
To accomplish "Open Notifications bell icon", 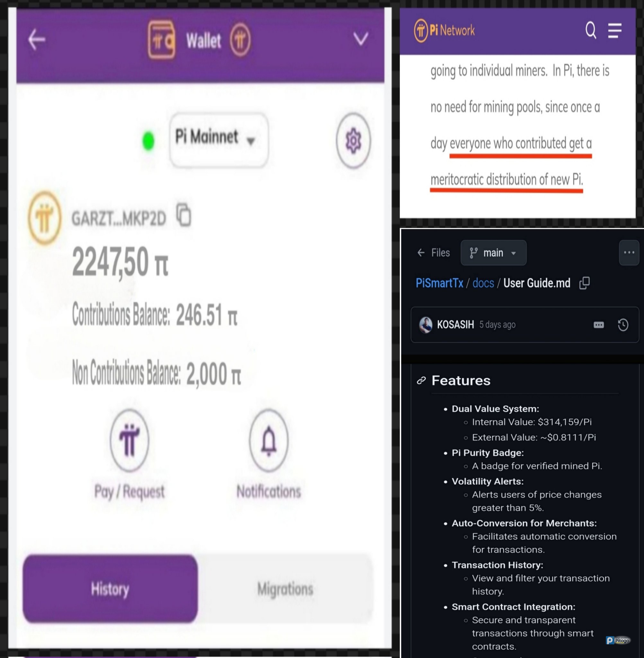I will 269,440.
